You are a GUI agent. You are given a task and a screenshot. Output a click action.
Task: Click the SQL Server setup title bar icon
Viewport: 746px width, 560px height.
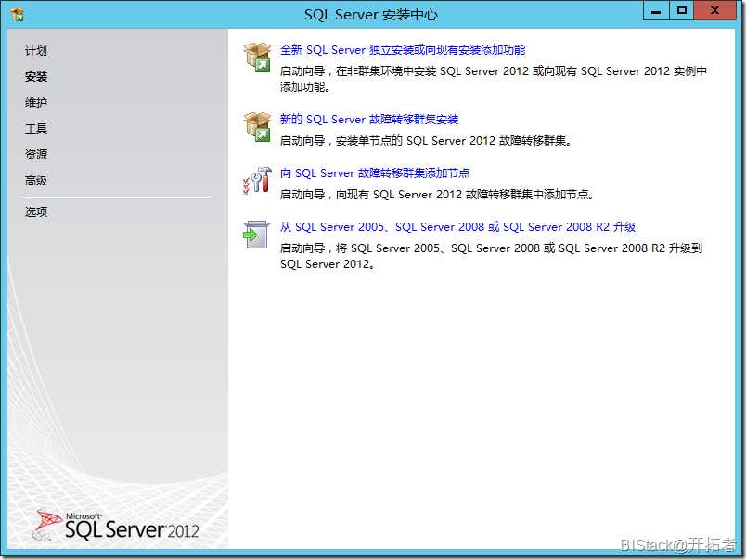(17, 14)
